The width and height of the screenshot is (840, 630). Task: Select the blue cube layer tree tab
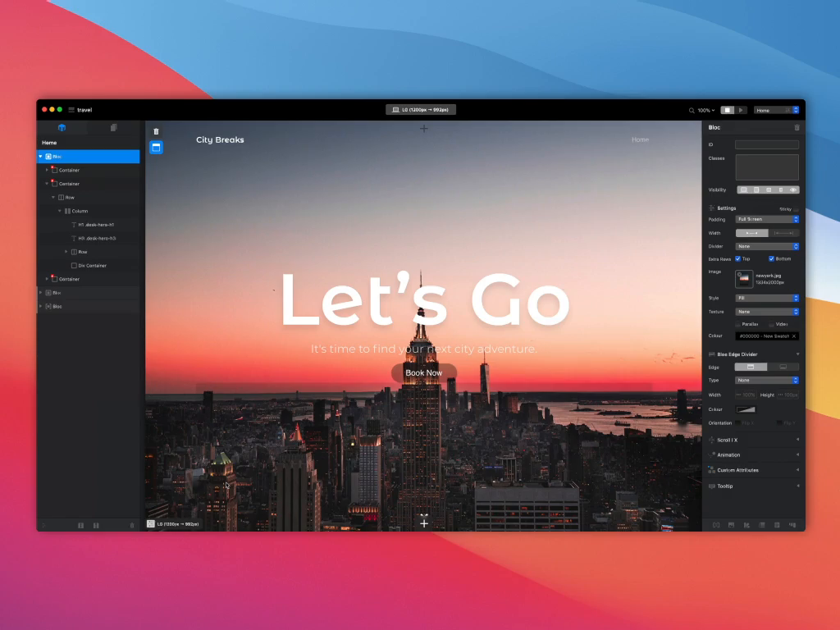click(x=62, y=127)
